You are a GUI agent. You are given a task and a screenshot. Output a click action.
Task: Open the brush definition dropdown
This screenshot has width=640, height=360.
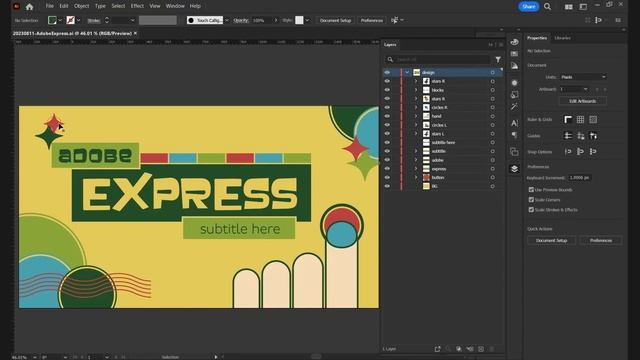point(227,20)
